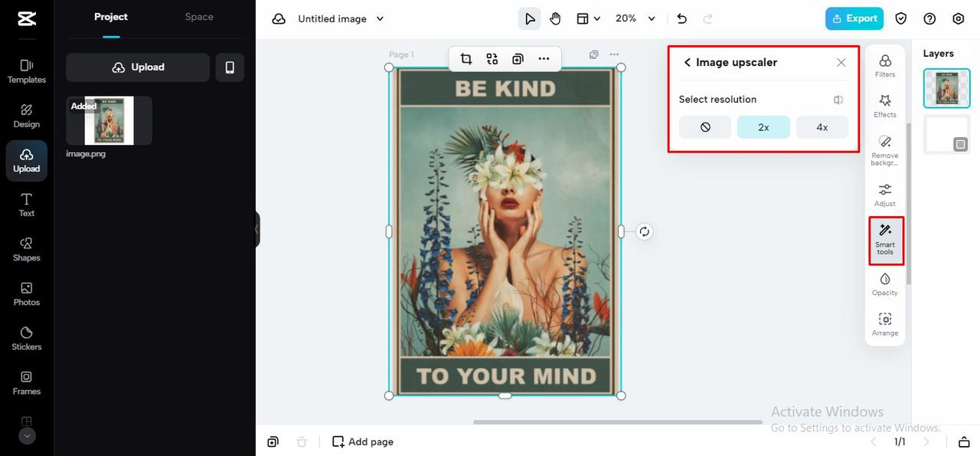The height and width of the screenshot is (456, 980).
Task: Open the shield privacy icon
Action: pyautogui.click(x=901, y=18)
